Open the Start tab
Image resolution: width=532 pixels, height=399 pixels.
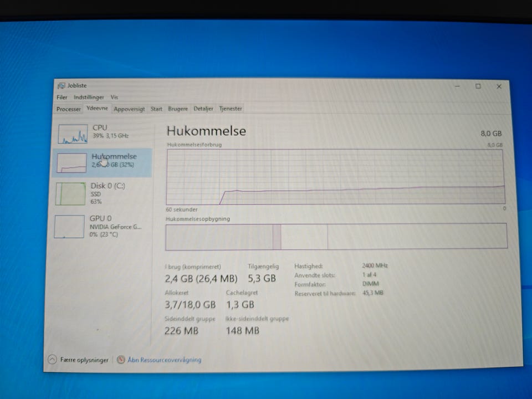tap(156, 109)
